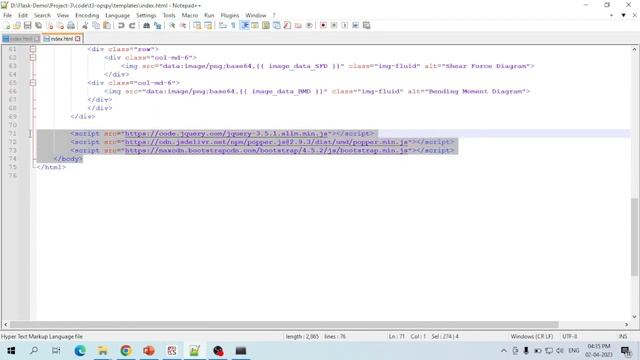
Task: Click the Save Current Recorded Macro icon
Action: point(367,25)
